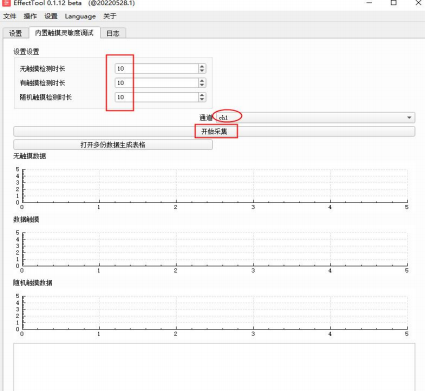Open the 操作 menu
This screenshot has height=391, width=425.
pyautogui.click(x=30, y=16)
